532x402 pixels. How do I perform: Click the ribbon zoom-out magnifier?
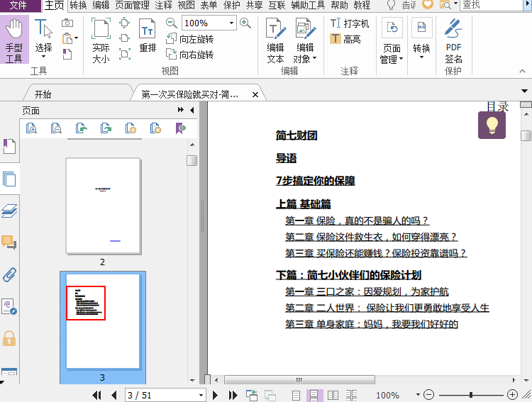click(x=172, y=23)
